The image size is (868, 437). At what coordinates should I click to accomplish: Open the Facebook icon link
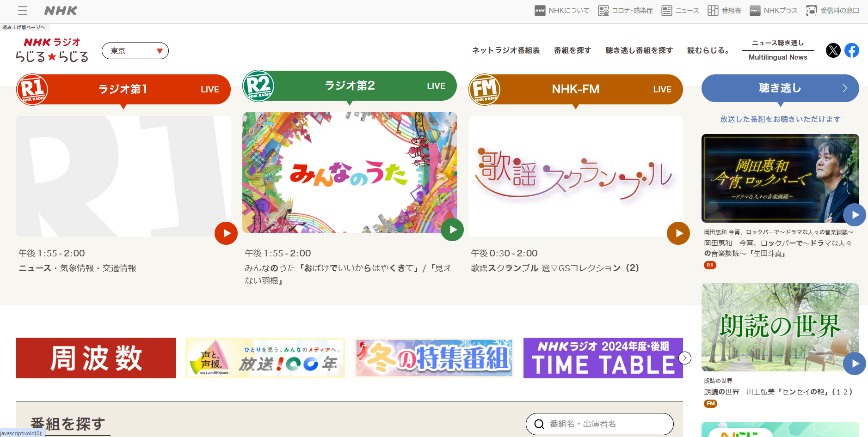(851, 50)
